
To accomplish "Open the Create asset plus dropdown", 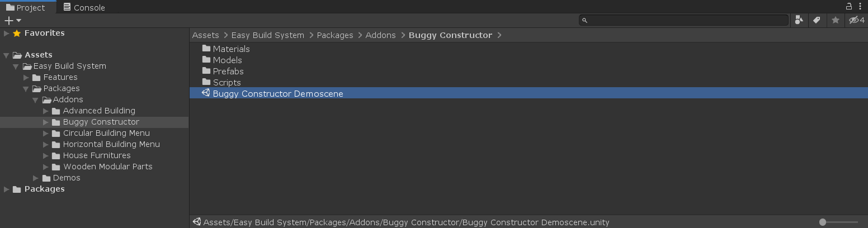I will point(12,21).
